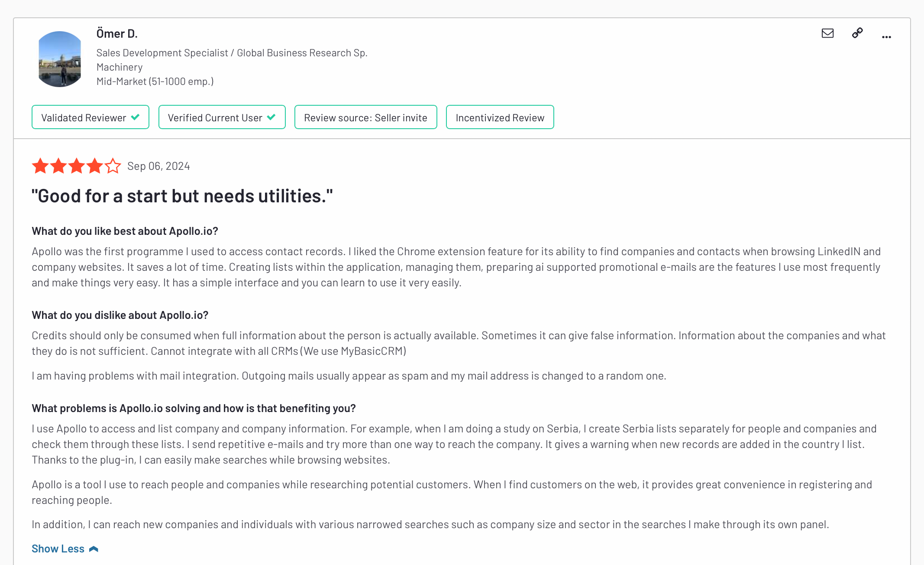Click "What do you like best about Apollo.io?" heading

point(125,231)
